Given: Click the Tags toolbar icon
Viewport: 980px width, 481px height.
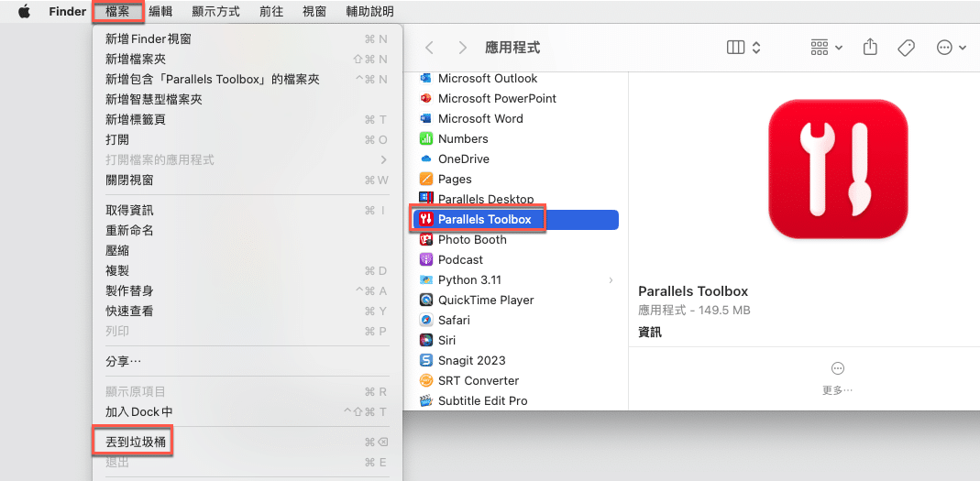Looking at the screenshot, I should tap(907, 48).
